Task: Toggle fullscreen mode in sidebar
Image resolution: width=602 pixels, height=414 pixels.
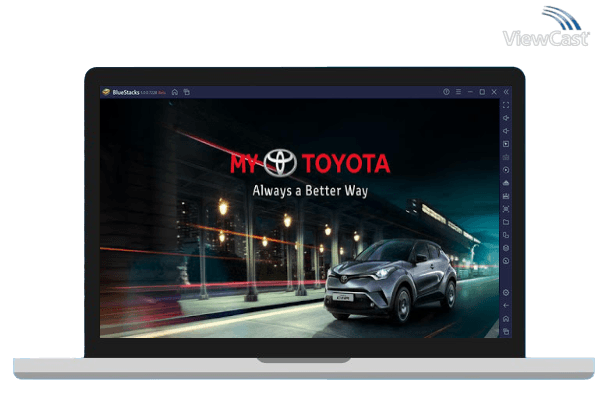Action: 506,105
